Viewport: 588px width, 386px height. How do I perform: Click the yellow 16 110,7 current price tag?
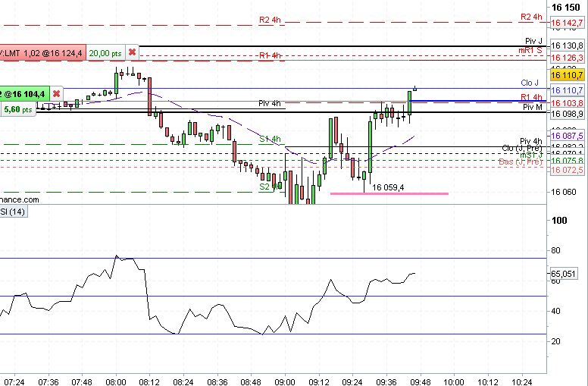coord(568,75)
